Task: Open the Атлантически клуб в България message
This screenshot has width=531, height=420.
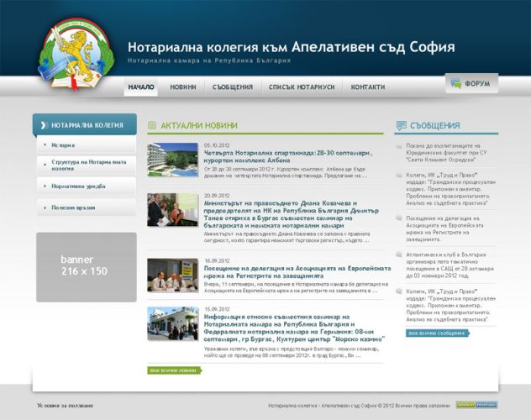Action: coord(450,265)
